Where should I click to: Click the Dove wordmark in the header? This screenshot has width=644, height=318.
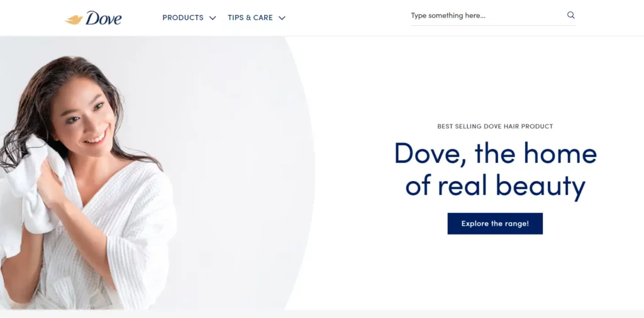tap(104, 18)
